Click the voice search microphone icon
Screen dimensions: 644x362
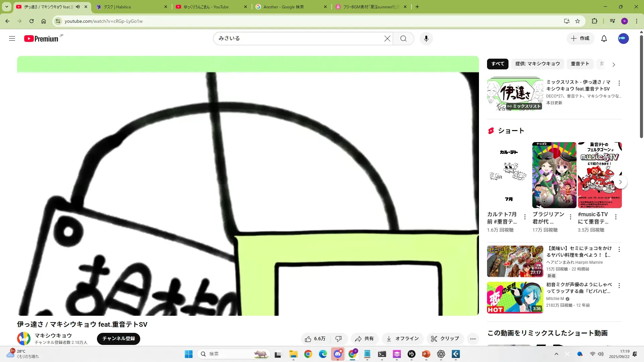426,39
